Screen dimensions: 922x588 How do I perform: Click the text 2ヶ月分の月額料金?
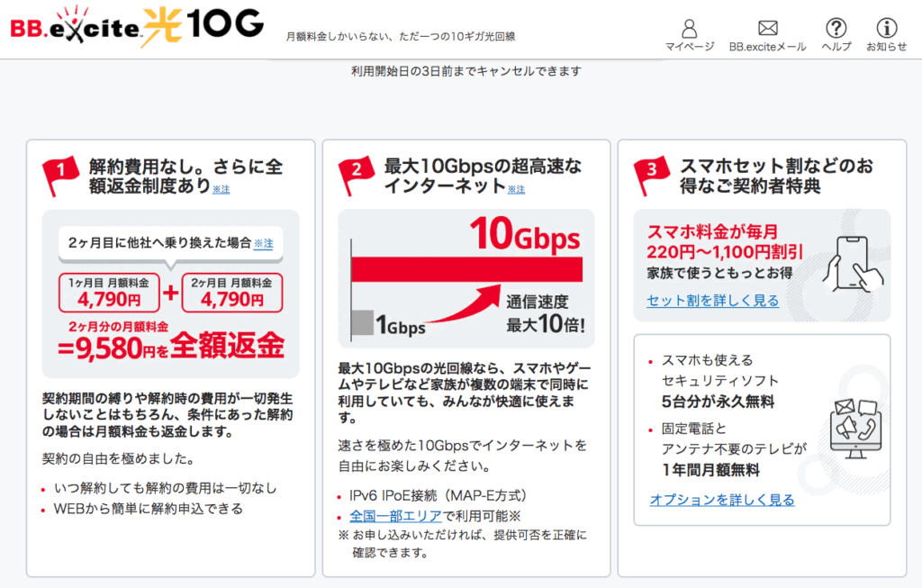[118, 326]
